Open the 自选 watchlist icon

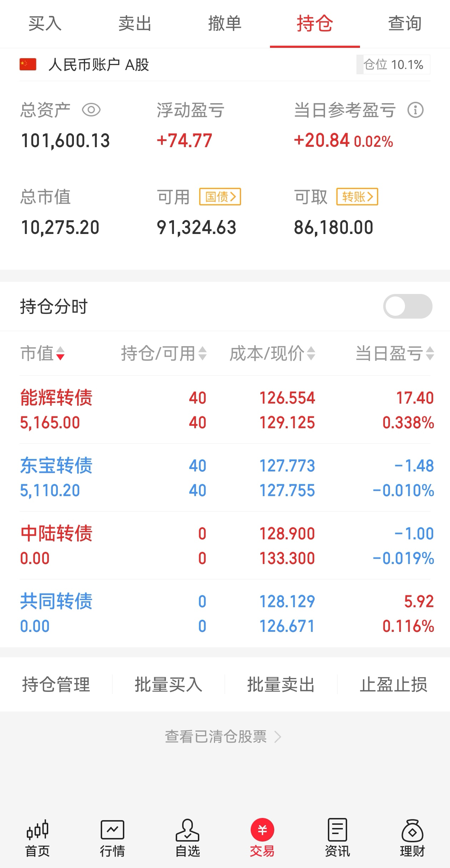click(187, 838)
